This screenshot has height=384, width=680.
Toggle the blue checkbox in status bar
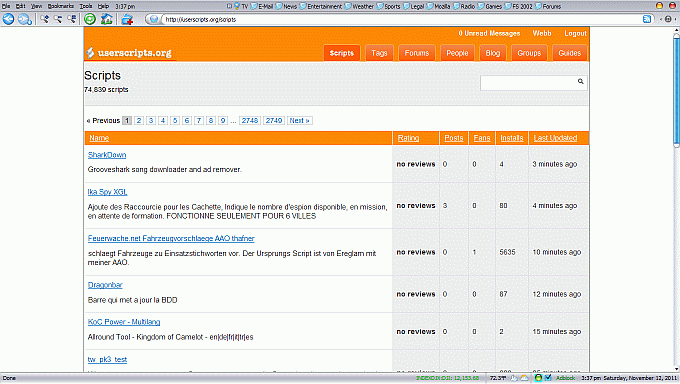tap(548, 378)
